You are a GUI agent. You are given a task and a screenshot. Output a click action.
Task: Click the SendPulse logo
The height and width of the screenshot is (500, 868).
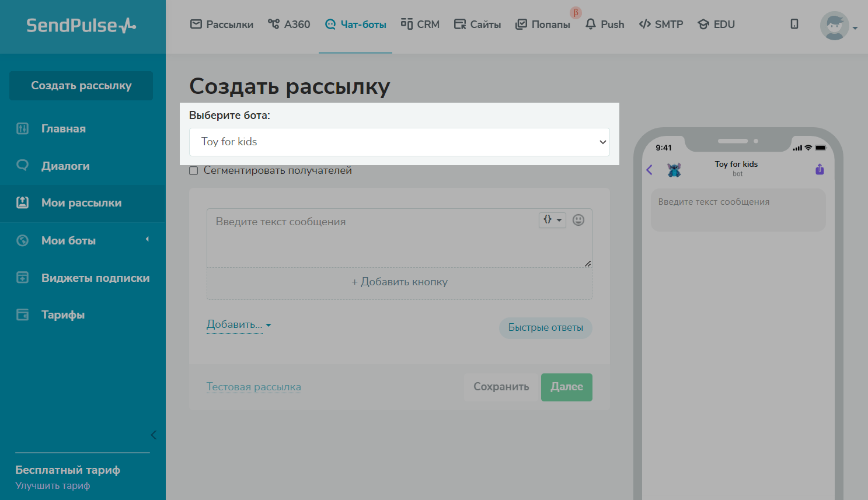(x=81, y=26)
